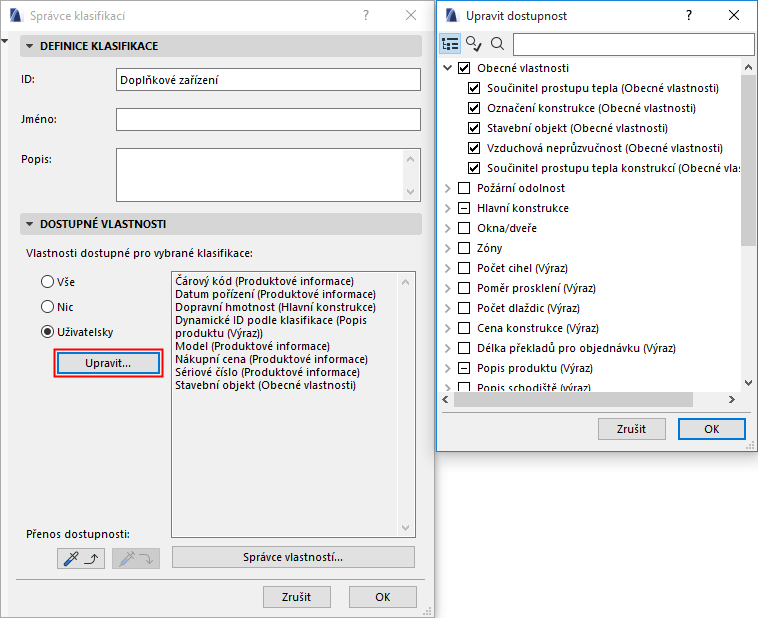Select Čárový kód (Produktové informace) entry
Viewport: 758px width, 618px height.
click(x=264, y=281)
